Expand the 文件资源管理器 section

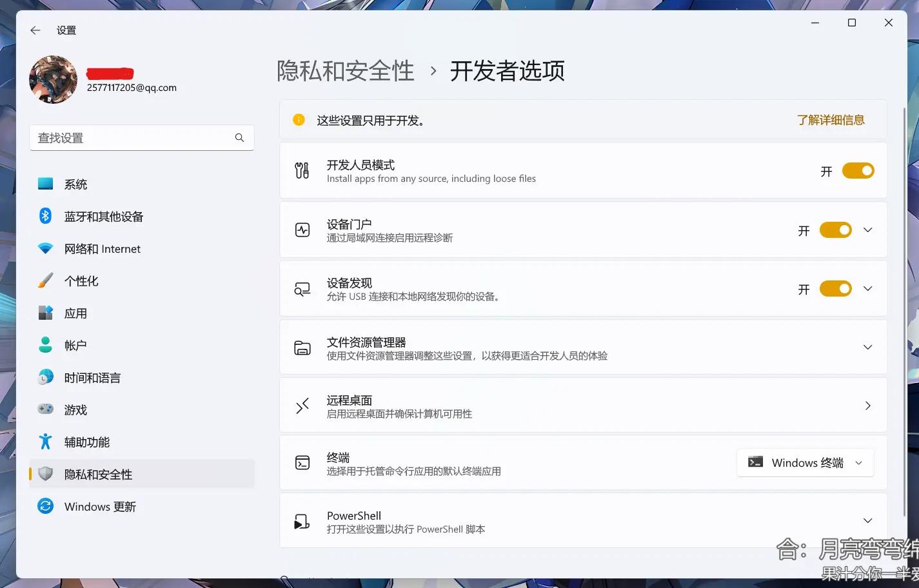(x=867, y=348)
